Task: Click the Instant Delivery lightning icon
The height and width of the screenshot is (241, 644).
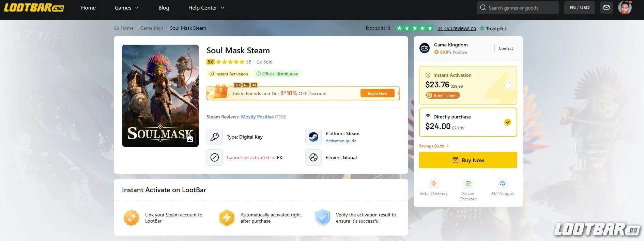Action: point(434,184)
